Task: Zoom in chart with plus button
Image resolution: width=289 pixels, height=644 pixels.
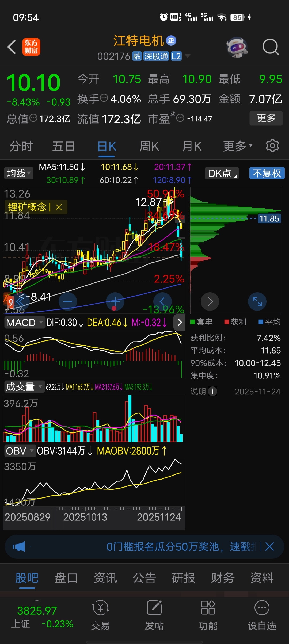Action: (x=115, y=302)
